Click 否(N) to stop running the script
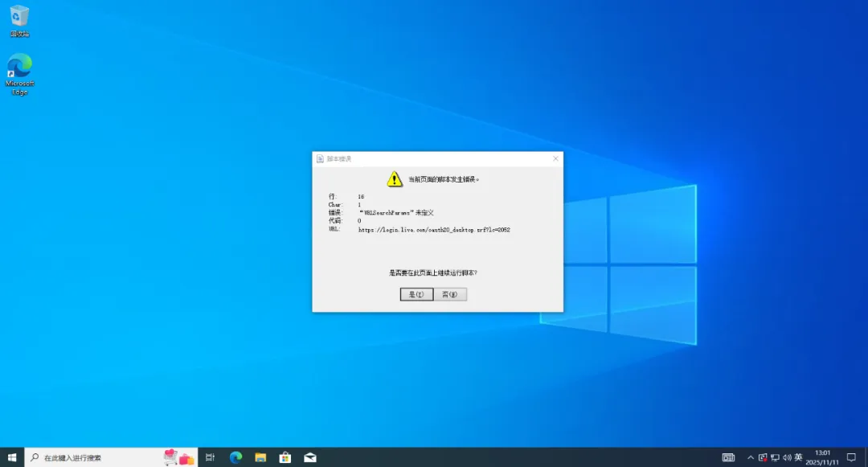868x467 pixels. point(451,293)
